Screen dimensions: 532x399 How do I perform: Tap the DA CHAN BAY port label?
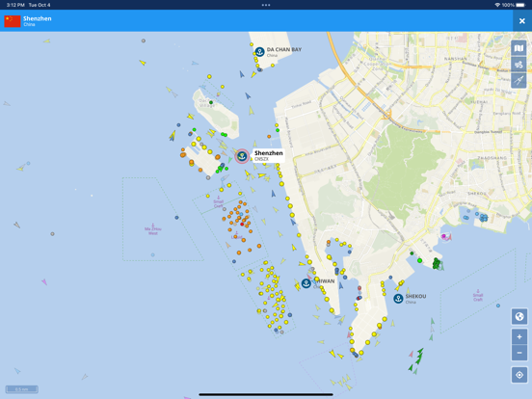[284, 49]
